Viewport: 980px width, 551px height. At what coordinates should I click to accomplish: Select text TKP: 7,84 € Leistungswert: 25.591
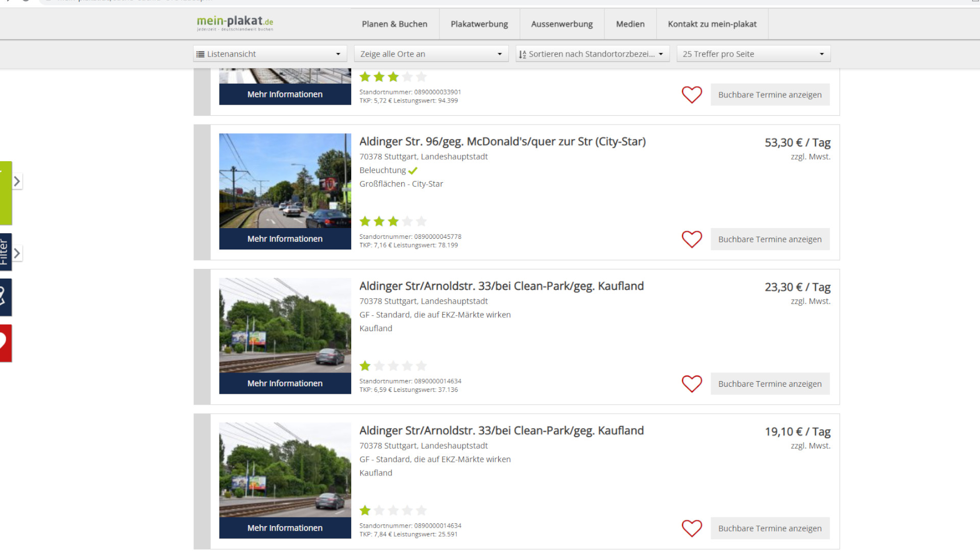pyautogui.click(x=408, y=534)
